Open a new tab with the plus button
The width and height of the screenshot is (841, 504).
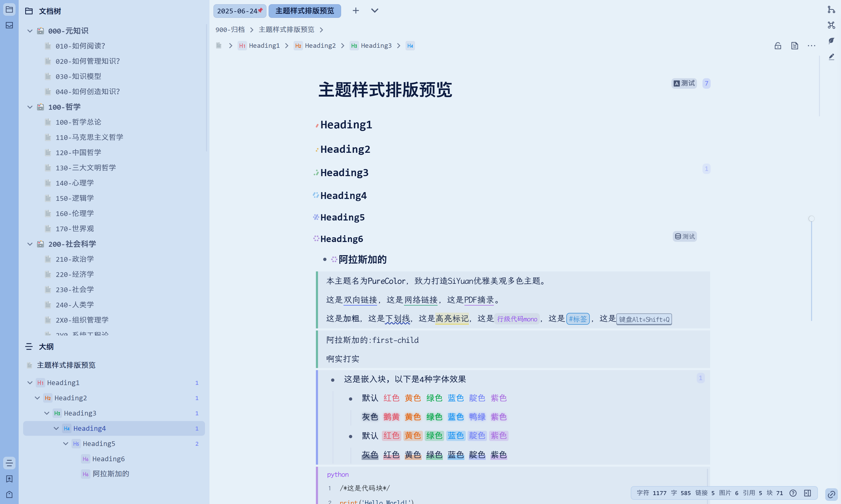click(355, 10)
